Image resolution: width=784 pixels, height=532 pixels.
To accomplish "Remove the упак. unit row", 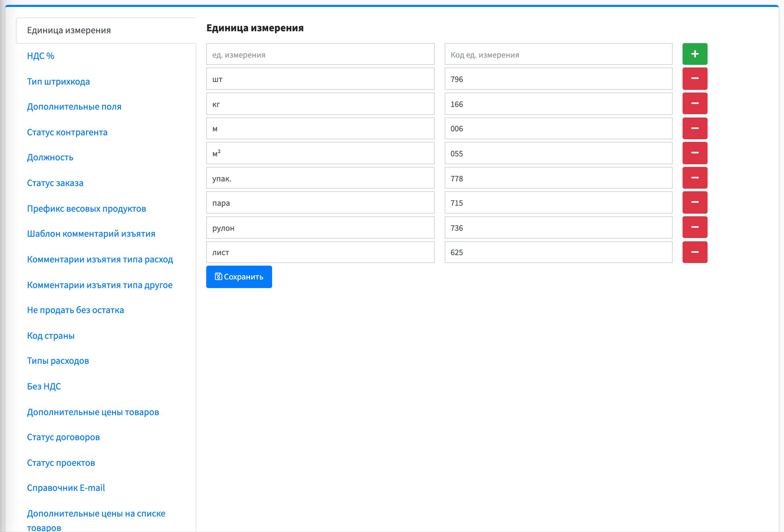I will [695, 178].
